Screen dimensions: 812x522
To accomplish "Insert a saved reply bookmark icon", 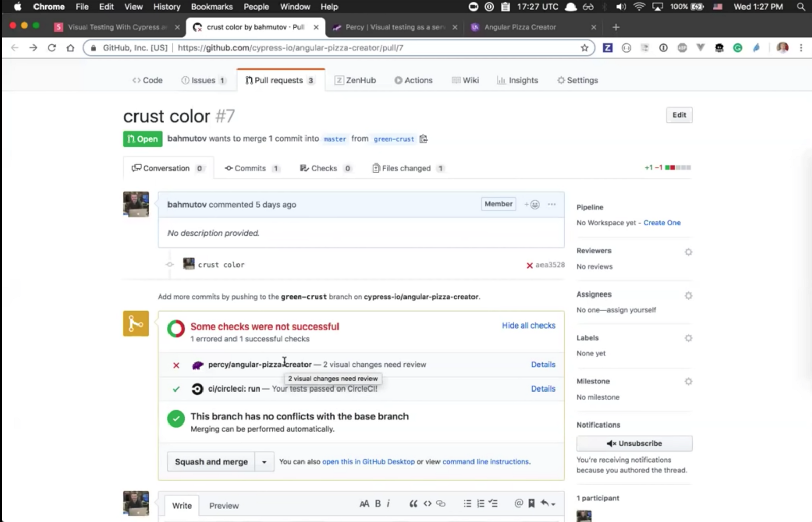I will click(x=531, y=503).
